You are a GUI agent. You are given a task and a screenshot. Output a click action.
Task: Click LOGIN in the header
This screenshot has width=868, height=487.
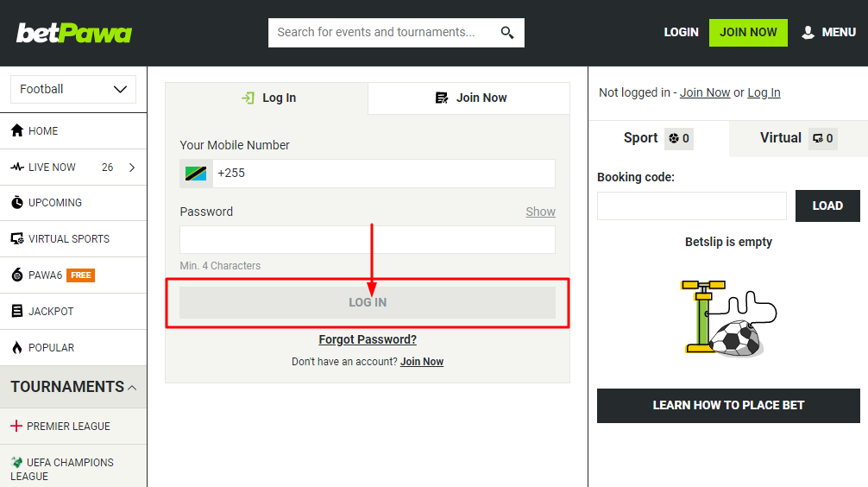681,32
